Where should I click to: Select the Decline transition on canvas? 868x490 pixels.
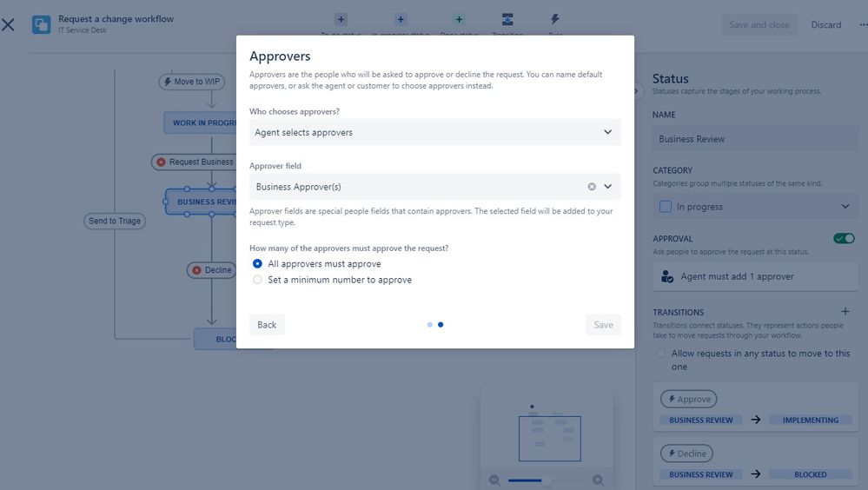pyautogui.click(x=211, y=270)
